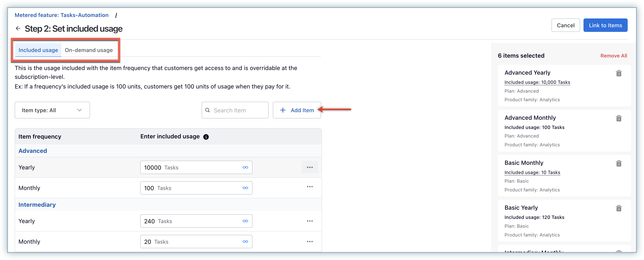The height and width of the screenshot is (260, 644).
Task: Edit Advanced Monthly included usage value 100
Action: (196, 188)
